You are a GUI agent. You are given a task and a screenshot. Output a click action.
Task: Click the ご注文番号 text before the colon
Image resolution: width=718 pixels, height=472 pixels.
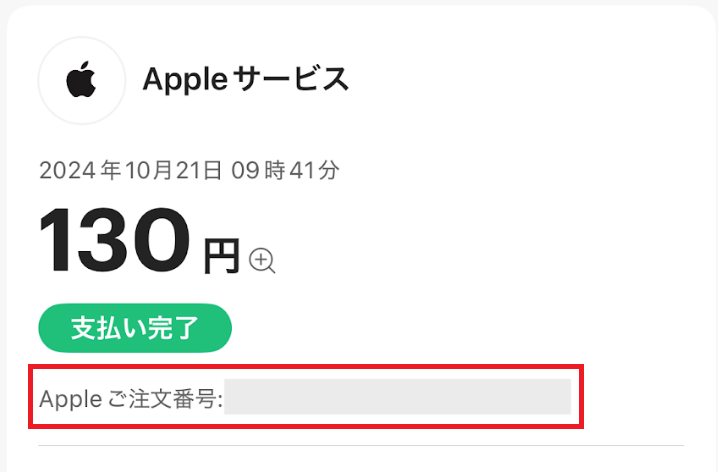coord(163,400)
